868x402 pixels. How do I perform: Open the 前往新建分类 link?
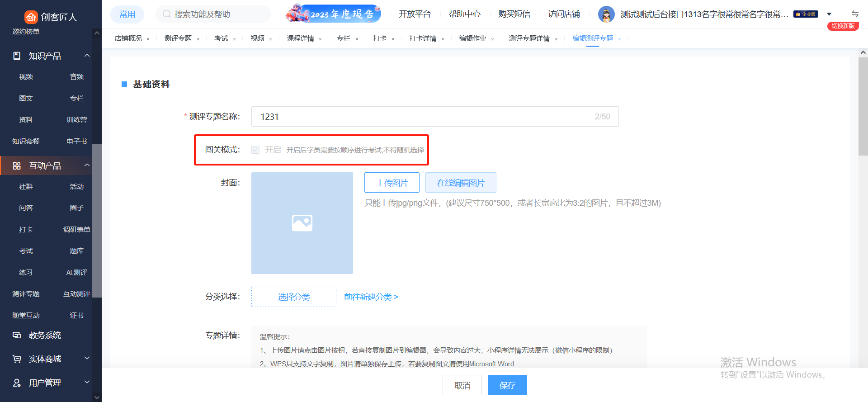point(371,297)
